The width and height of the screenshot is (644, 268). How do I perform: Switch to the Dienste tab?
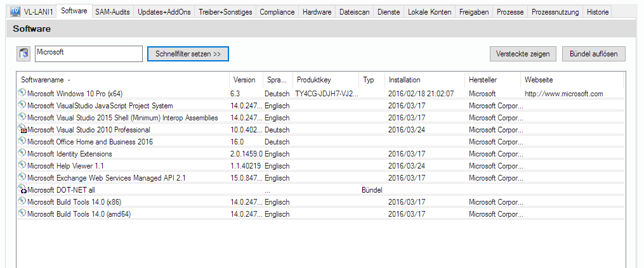coord(389,12)
